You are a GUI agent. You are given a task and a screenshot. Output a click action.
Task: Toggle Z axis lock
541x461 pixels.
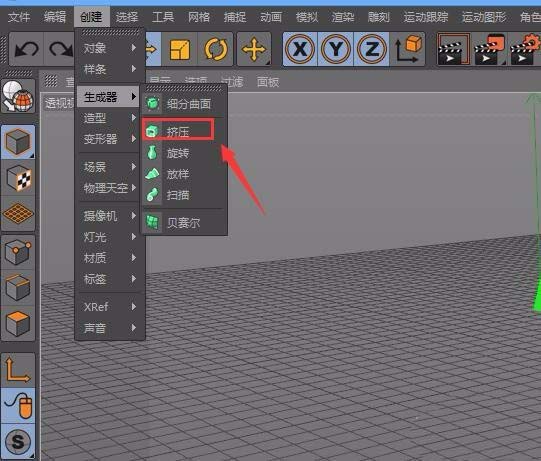[x=371, y=49]
